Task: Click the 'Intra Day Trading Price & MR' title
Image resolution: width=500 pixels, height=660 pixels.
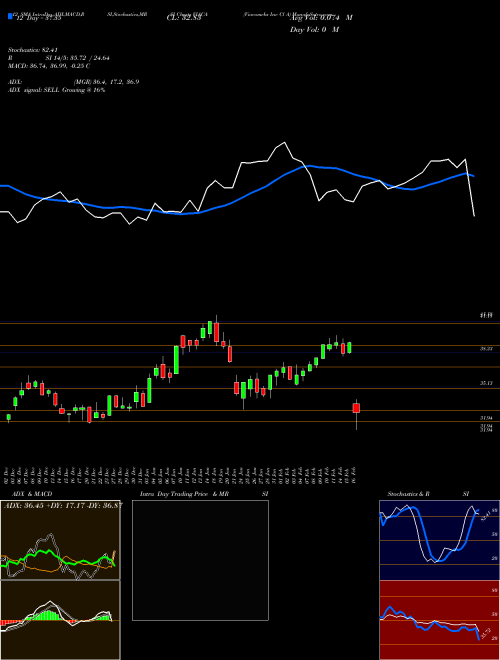Action: pyautogui.click(x=184, y=494)
